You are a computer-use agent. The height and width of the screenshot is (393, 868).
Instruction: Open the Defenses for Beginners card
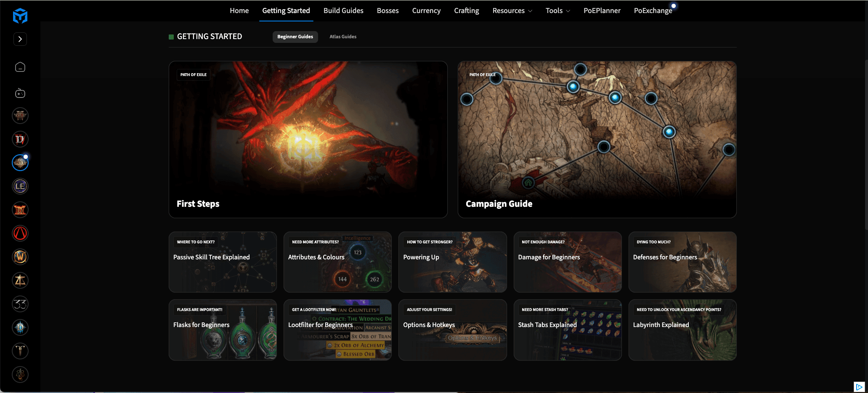point(682,262)
